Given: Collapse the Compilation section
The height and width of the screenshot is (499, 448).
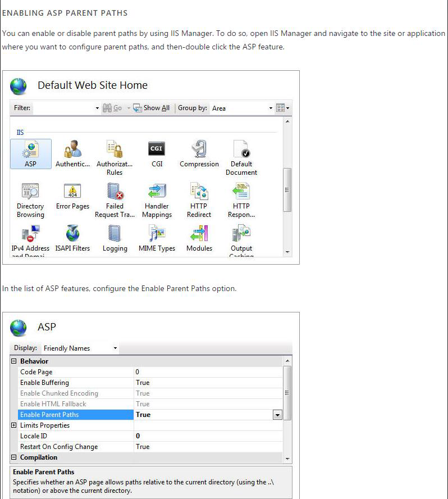Looking at the screenshot, I should point(14,457).
